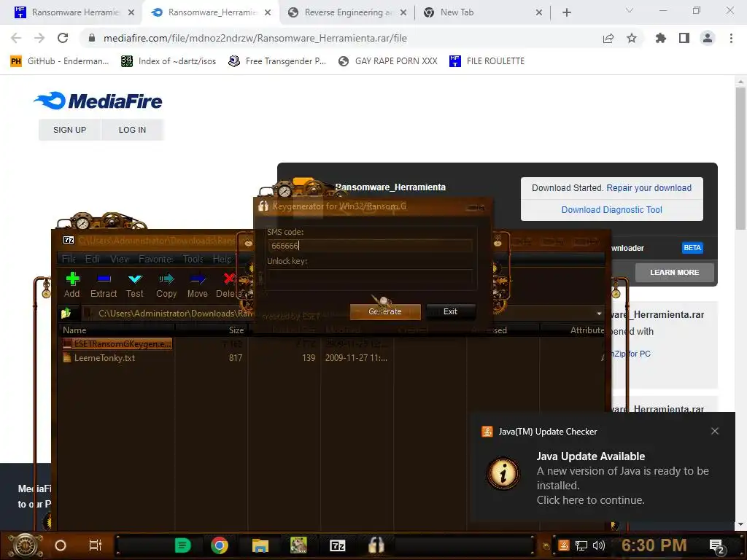Open the Chrome three-dot menu
747x560 pixels.
(731, 38)
